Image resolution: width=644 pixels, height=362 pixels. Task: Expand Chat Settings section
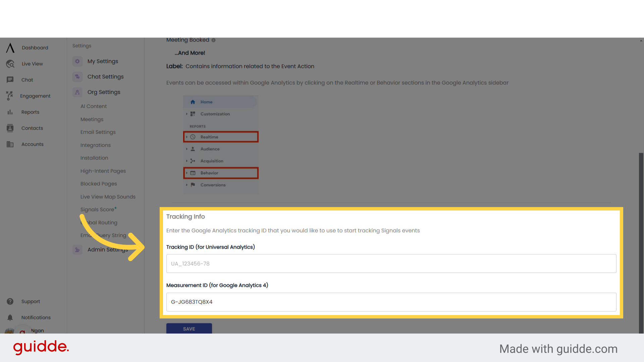point(105,77)
